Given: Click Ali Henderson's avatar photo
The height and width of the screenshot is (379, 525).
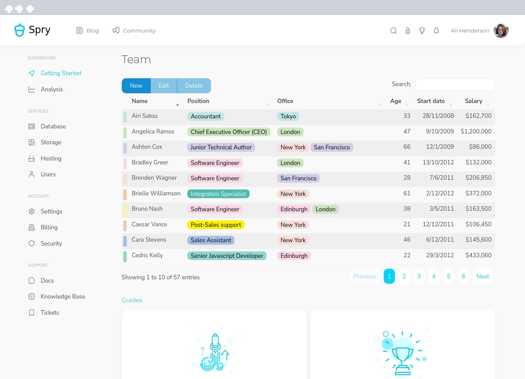Looking at the screenshot, I should [x=501, y=30].
